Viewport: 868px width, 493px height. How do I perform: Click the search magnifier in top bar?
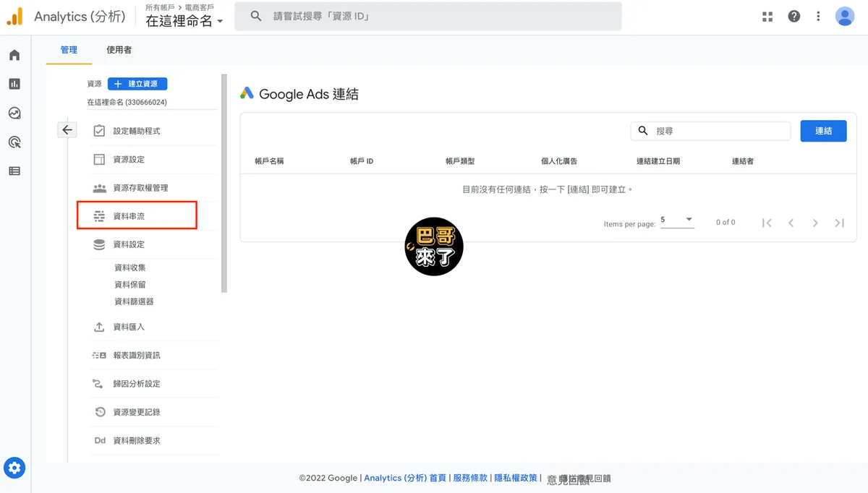(256, 16)
